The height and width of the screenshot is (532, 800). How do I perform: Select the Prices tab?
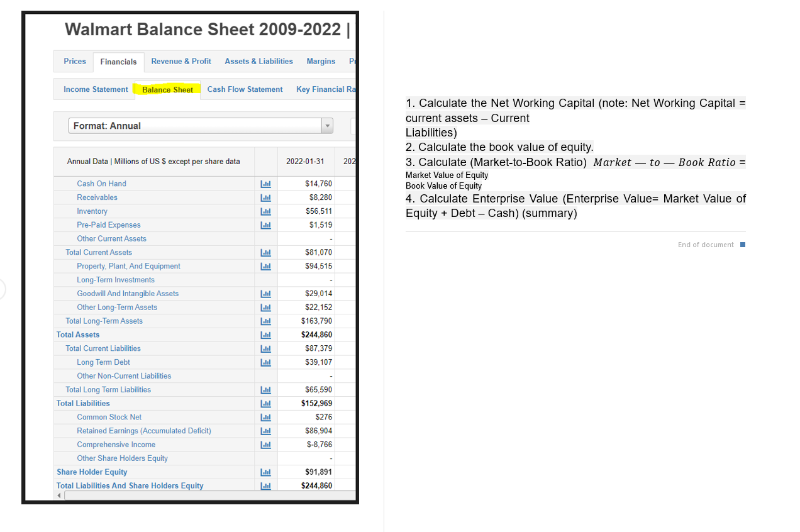pos(74,61)
